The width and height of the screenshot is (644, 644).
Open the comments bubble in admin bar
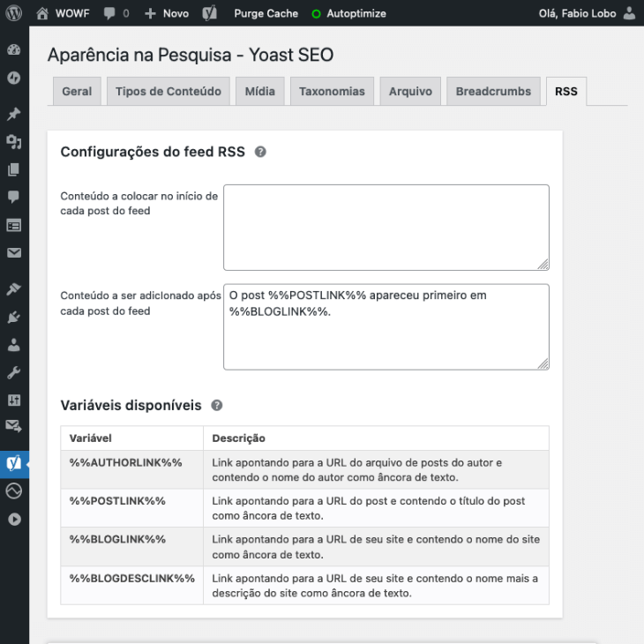coord(116,13)
